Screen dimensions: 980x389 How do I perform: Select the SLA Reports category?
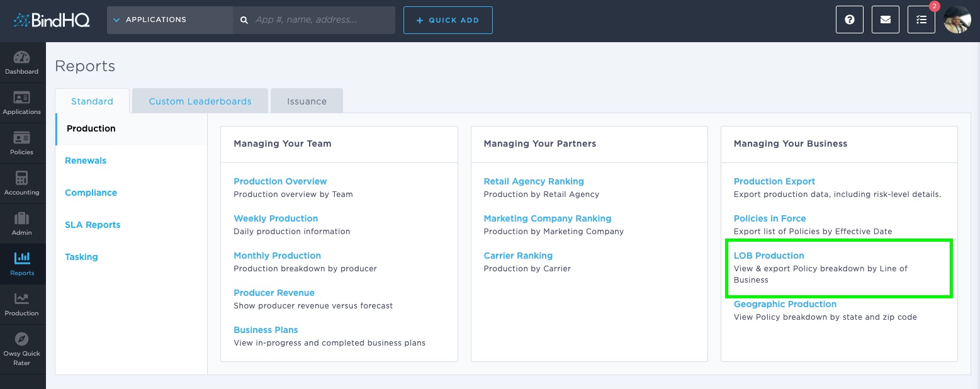(93, 225)
